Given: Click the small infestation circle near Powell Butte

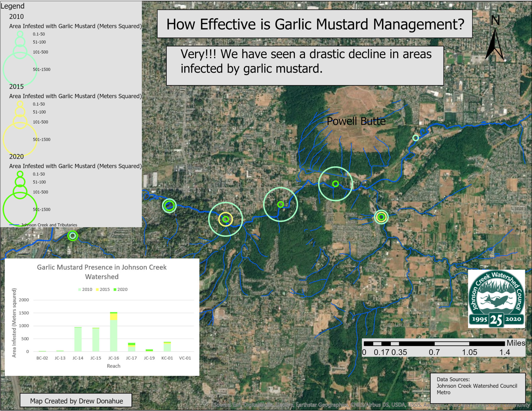Looking at the screenshot, I should coord(416,138).
